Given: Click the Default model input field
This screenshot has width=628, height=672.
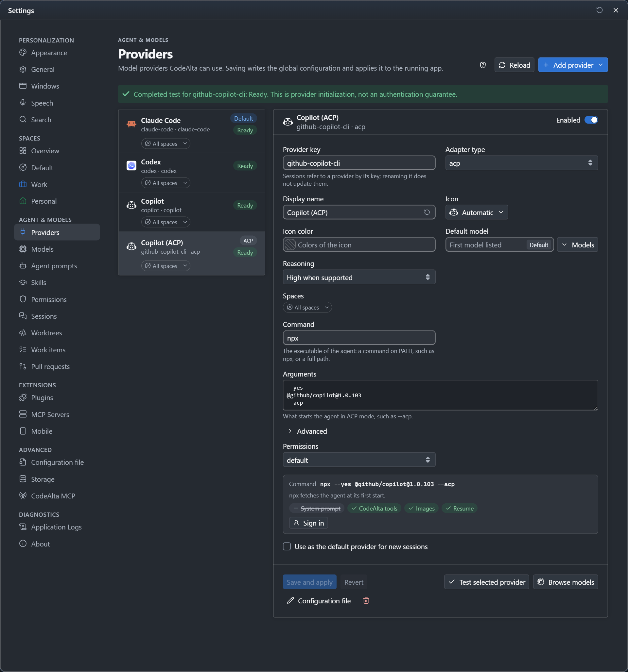Looking at the screenshot, I should [499, 245].
